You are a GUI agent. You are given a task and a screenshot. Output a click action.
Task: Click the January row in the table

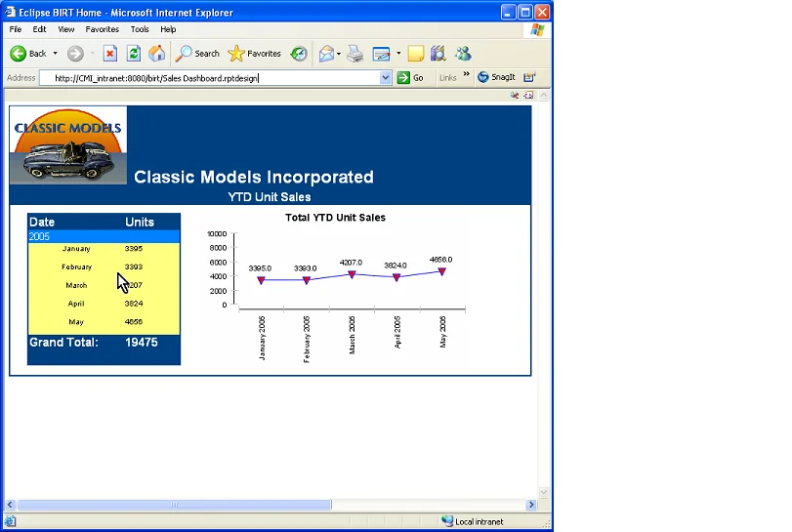coord(104,248)
